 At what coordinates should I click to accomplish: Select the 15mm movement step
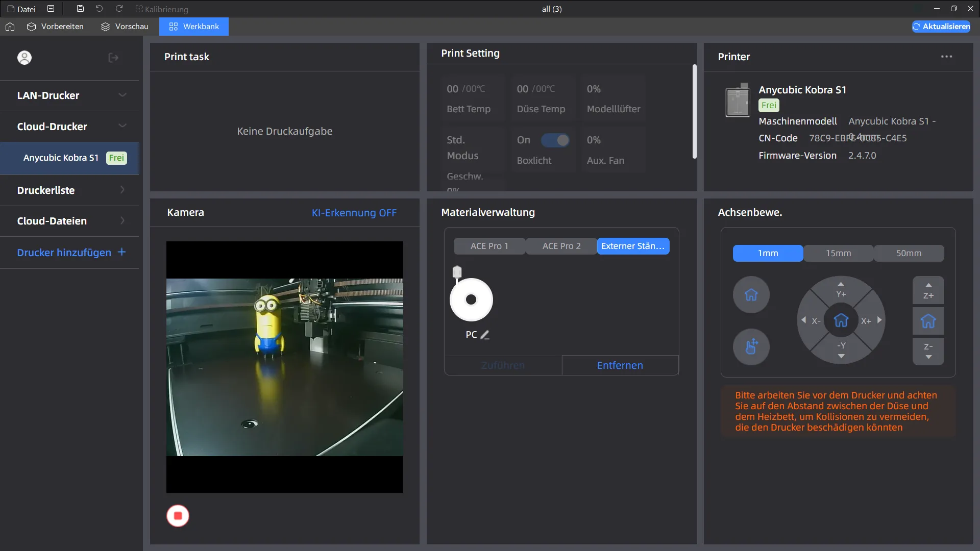tap(838, 253)
